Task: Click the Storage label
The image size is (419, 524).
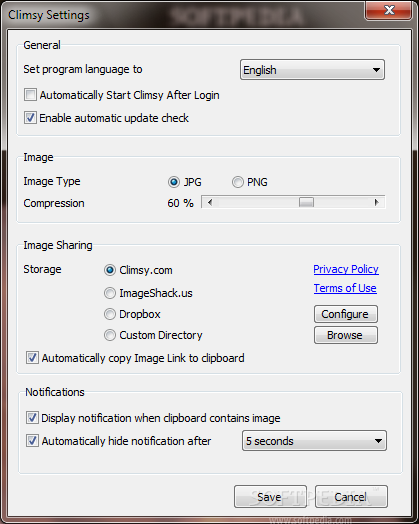Action: pos(42,269)
